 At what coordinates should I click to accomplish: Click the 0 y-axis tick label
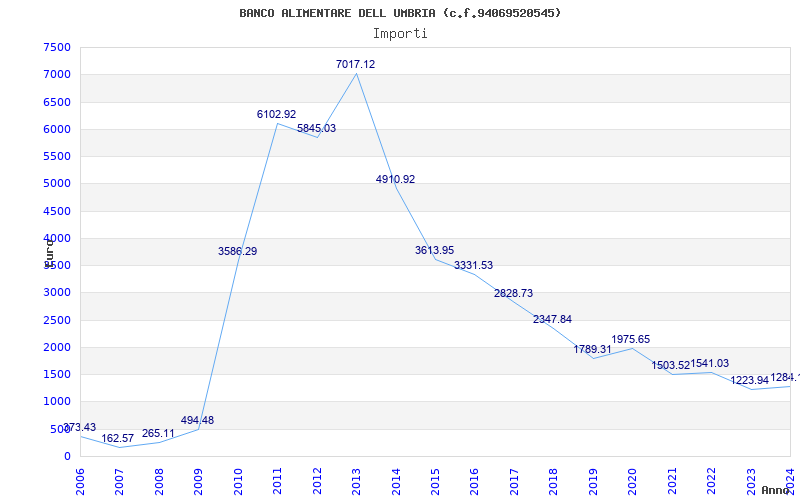[67, 456]
